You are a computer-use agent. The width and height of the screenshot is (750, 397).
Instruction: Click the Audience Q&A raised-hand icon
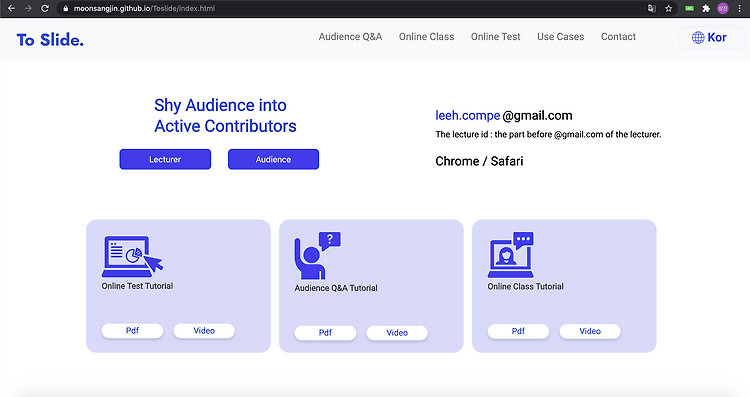(x=317, y=255)
